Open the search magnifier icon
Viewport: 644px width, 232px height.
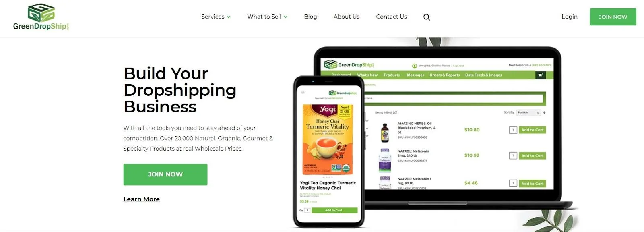click(427, 17)
